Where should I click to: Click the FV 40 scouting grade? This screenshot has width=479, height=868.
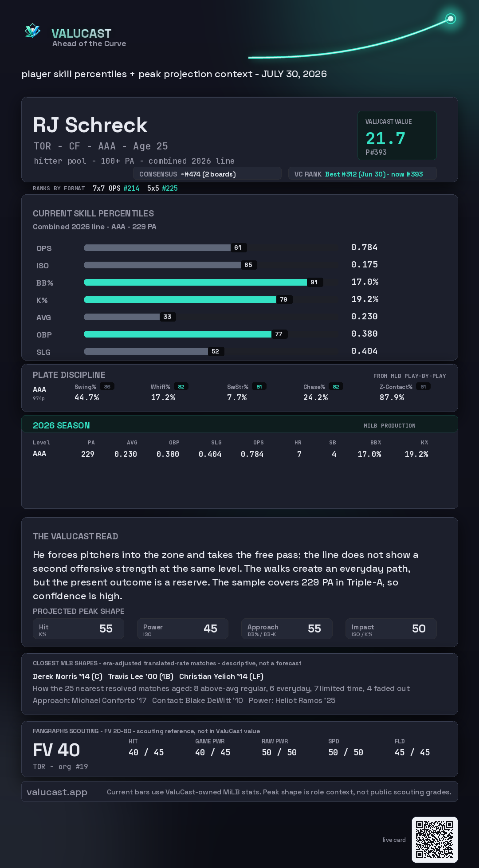(x=56, y=750)
